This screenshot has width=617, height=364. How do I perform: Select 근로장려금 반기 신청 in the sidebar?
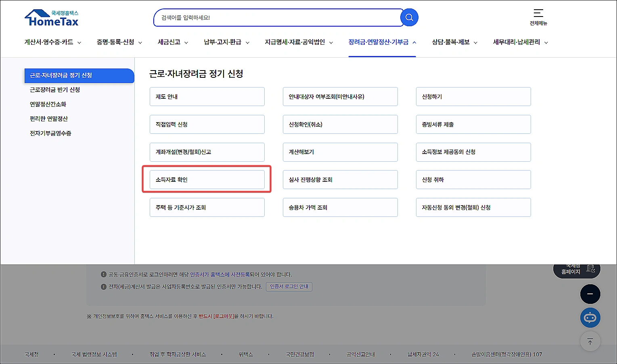(55, 90)
